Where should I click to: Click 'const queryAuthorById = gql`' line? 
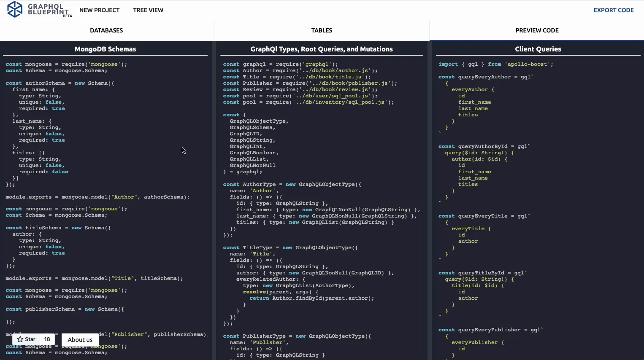click(x=484, y=147)
